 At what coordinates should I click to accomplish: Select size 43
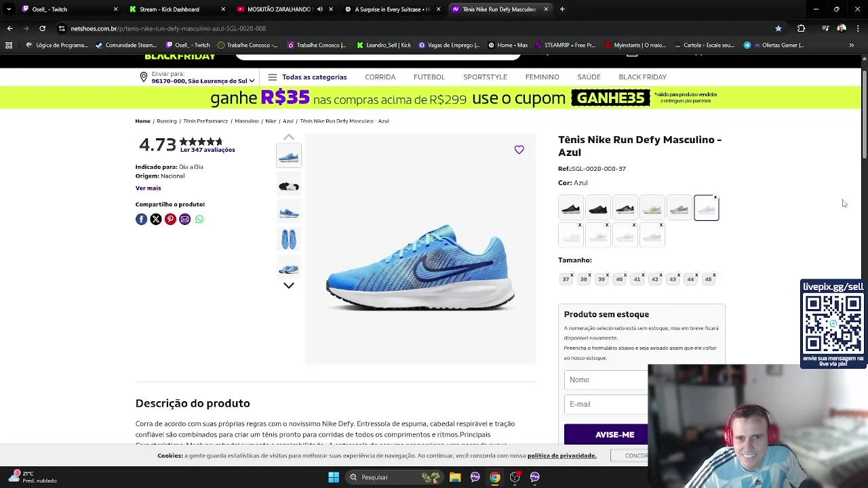click(673, 279)
